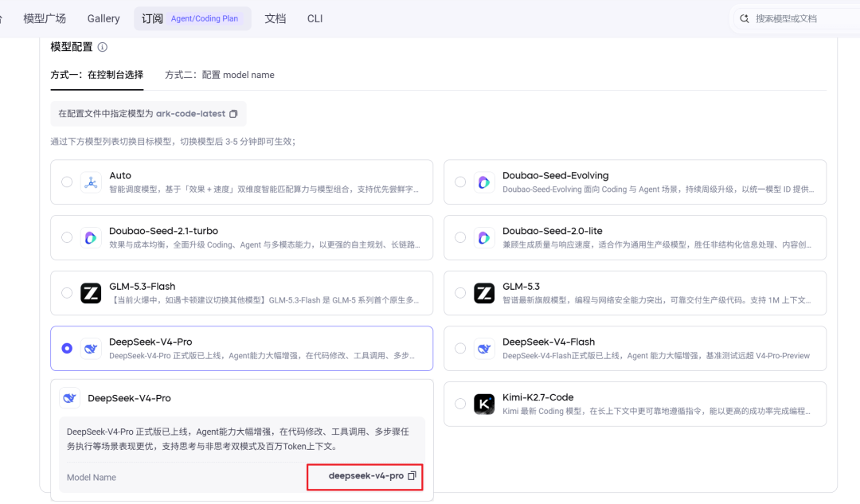The width and height of the screenshot is (860, 504).
Task: Click the GLM-5.3-Flash title
Action: (142, 287)
